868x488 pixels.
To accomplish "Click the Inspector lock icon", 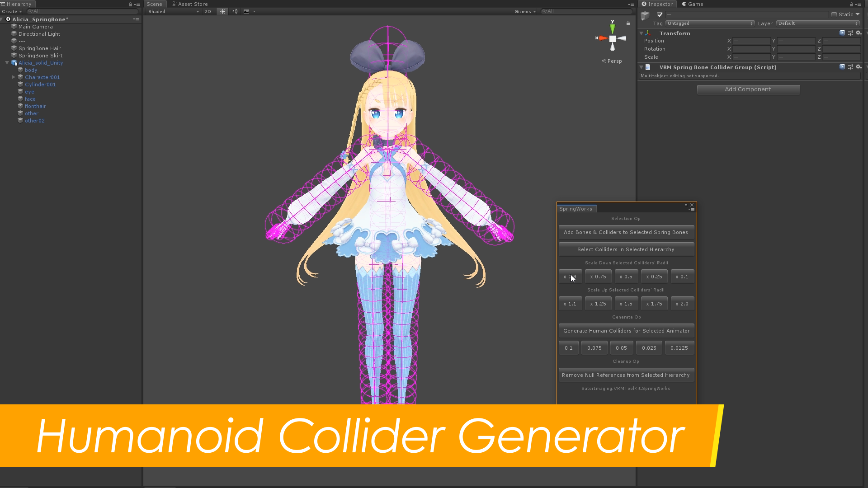I will [x=851, y=4].
